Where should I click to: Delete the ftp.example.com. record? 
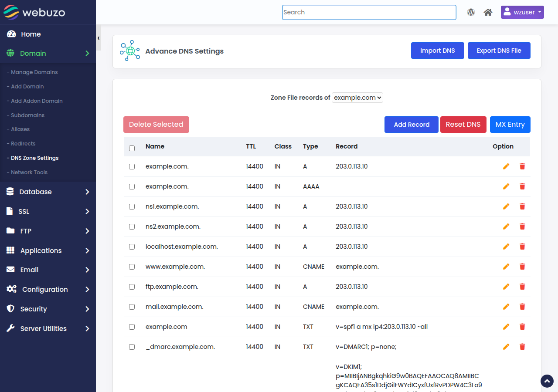point(522,287)
